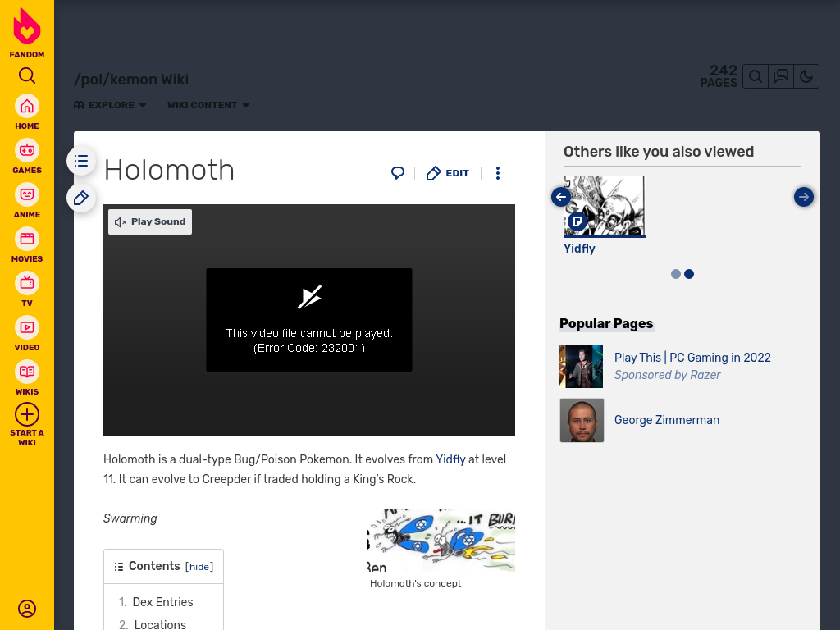Select Dex Entries in Contents
The width and height of the screenshot is (840, 630).
pos(163,602)
